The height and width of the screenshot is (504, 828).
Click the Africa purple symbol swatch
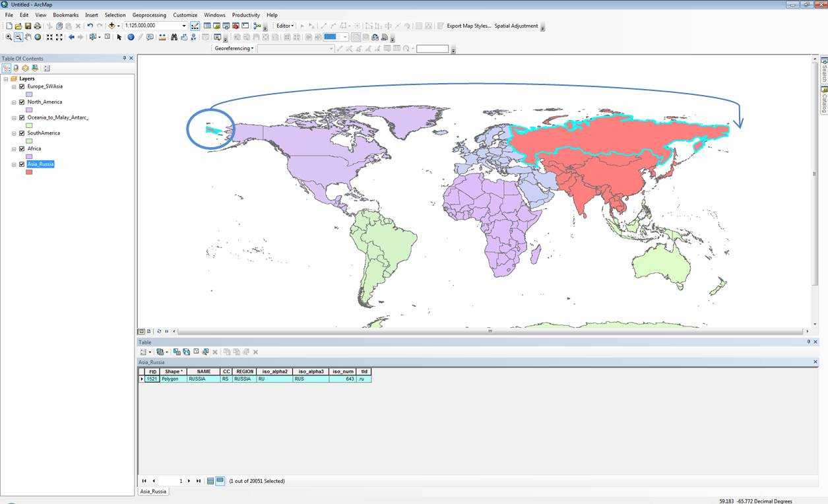click(29, 156)
